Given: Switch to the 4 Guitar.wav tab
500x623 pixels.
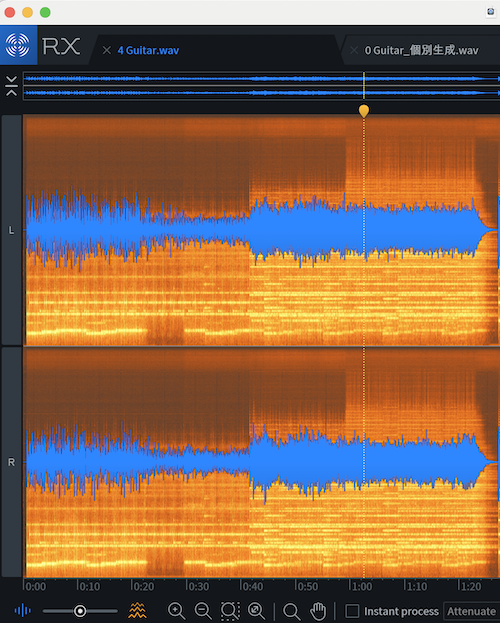Looking at the screenshot, I should point(148,50).
